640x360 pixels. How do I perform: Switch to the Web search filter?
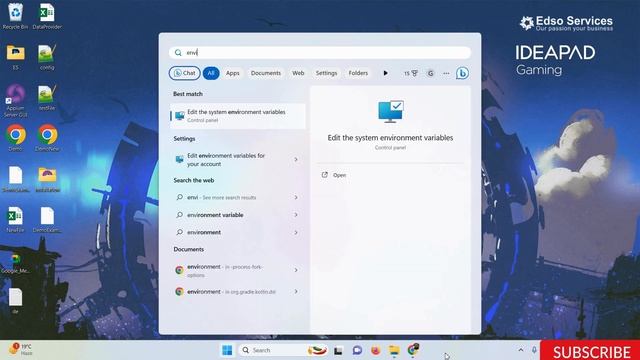coord(298,73)
